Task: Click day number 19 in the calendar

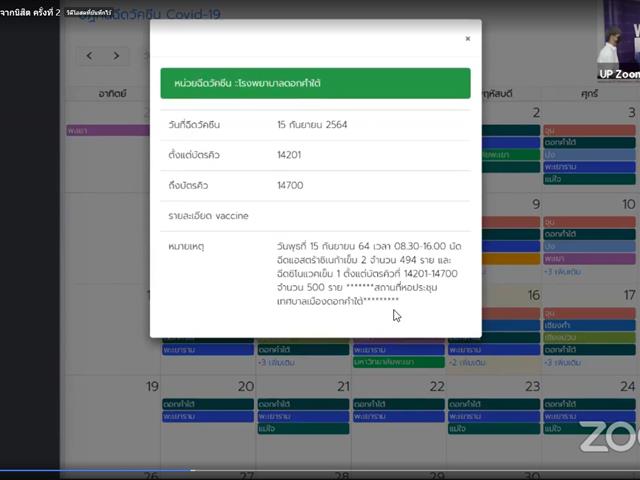Action: coord(152,387)
